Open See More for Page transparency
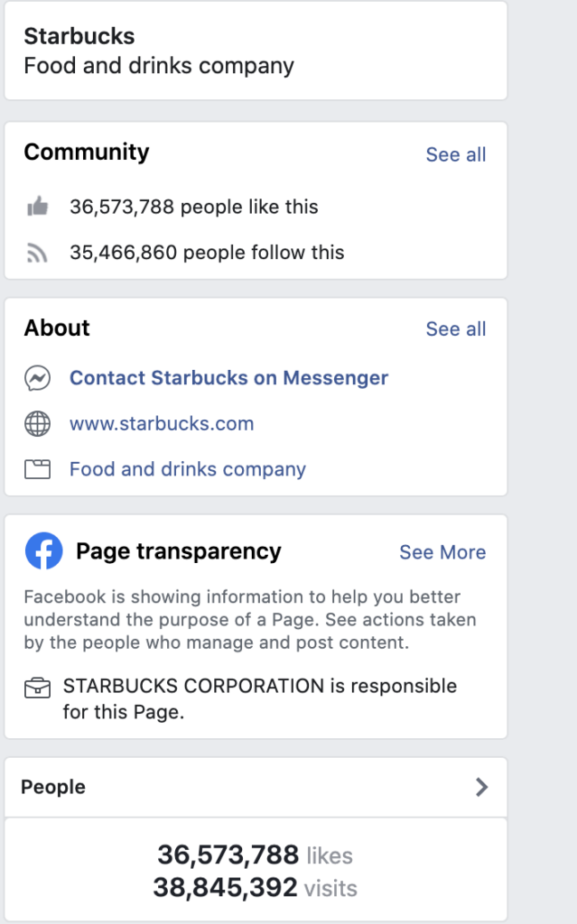Image resolution: width=577 pixels, height=924 pixels. 442,552
